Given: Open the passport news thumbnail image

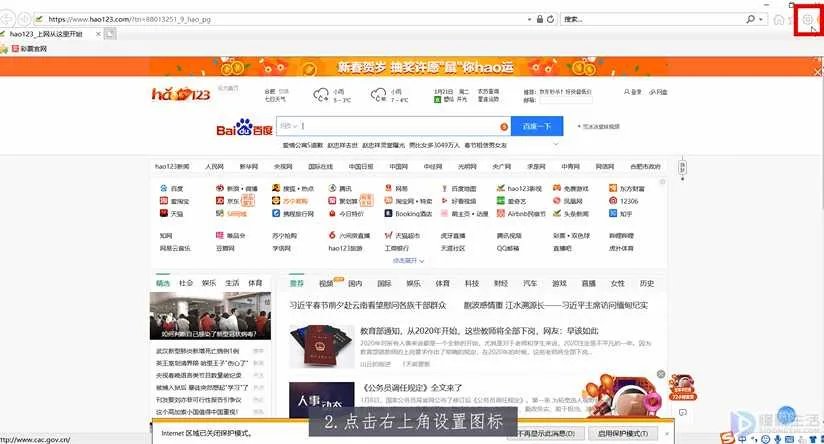Looking at the screenshot, I should click(322, 346).
